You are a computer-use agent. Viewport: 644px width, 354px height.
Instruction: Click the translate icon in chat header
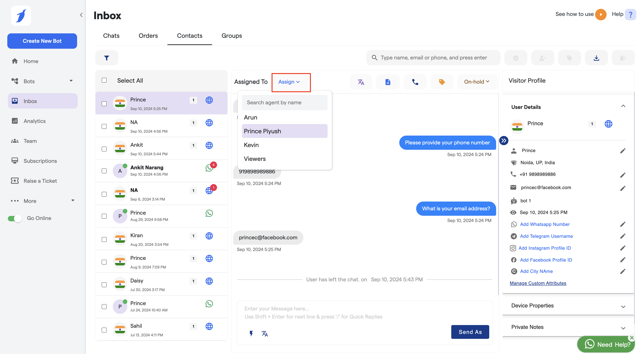361,82
